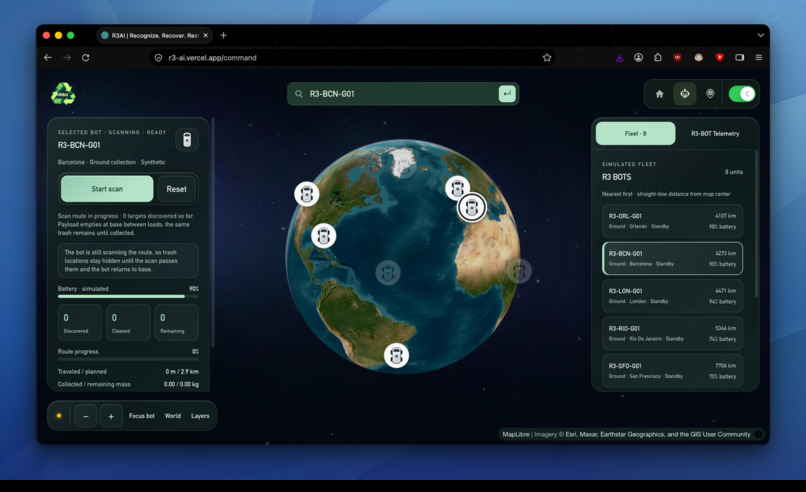Image resolution: width=806 pixels, height=492 pixels.
Task: Click the location pin icon
Action: point(710,94)
